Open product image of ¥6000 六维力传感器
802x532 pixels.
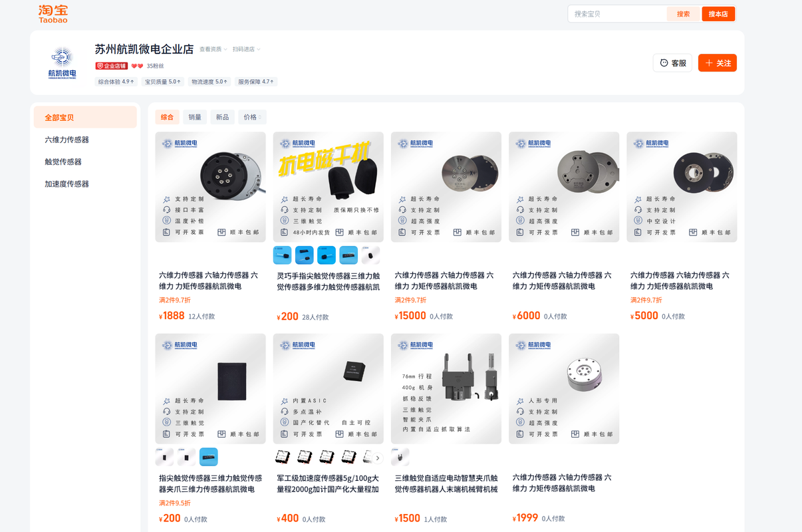click(564, 187)
